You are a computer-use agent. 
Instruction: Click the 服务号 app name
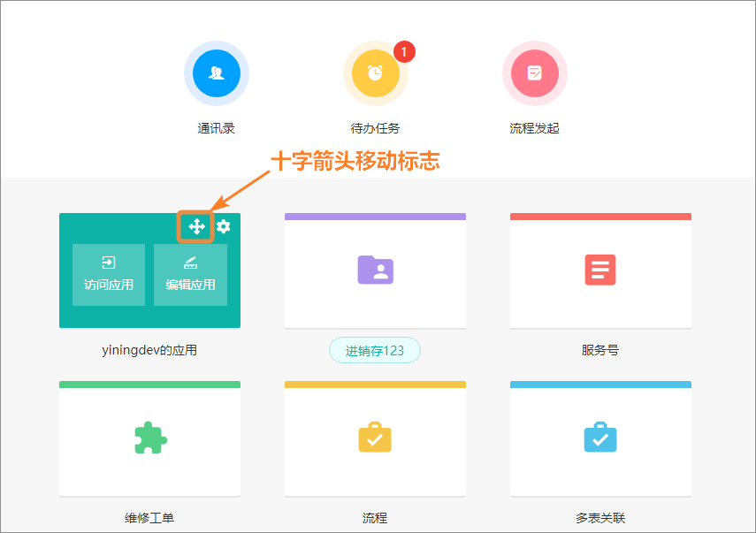(600, 350)
